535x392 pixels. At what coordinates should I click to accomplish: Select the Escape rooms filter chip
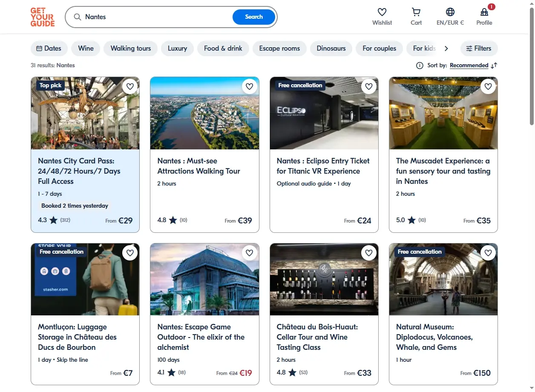point(279,49)
